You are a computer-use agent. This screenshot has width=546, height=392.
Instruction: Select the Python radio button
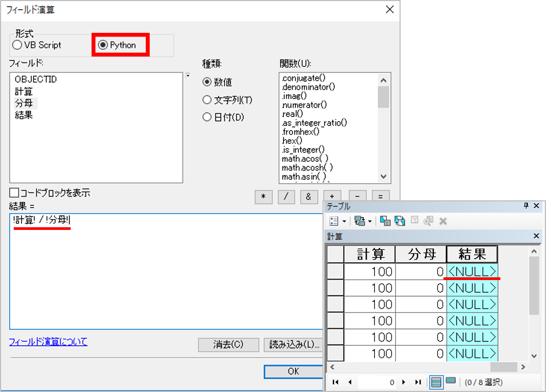(x=103, y=45)
